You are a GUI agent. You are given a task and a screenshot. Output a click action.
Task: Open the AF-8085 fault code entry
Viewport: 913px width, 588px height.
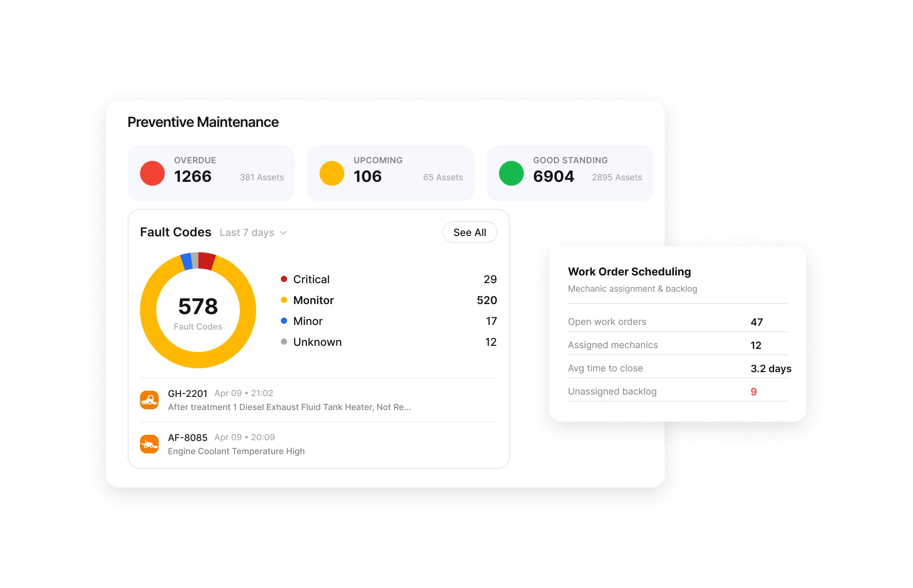click(x=319, y=444)
